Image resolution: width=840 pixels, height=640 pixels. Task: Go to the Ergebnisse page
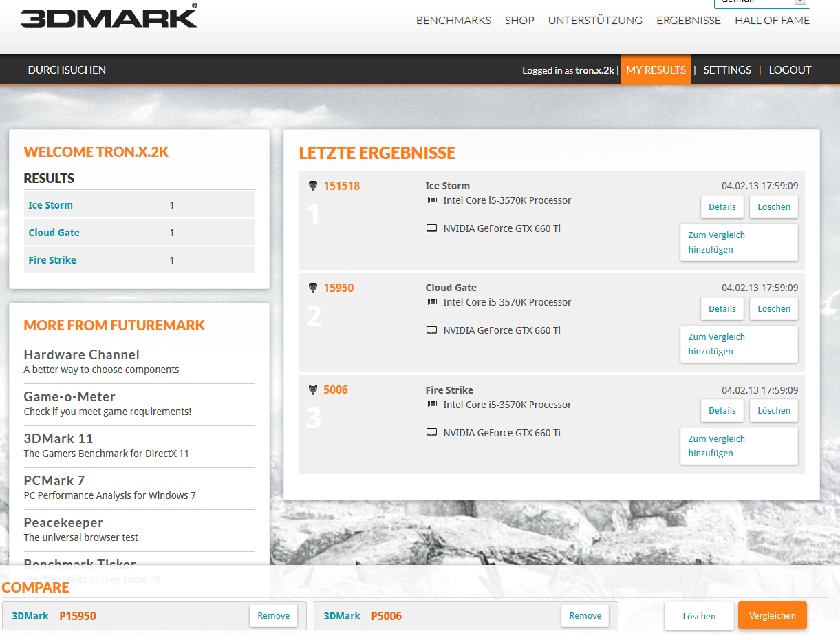689,21
